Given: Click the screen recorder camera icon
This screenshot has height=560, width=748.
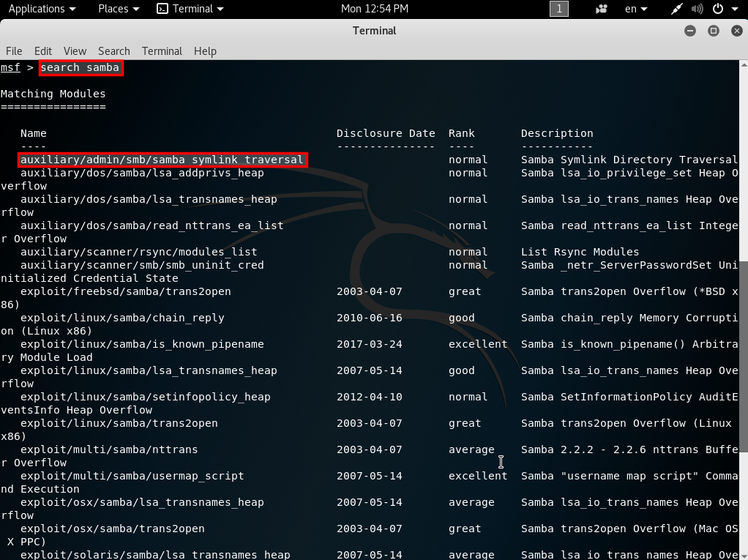Looking at the screenshot, I should click(x=602, y=9).
